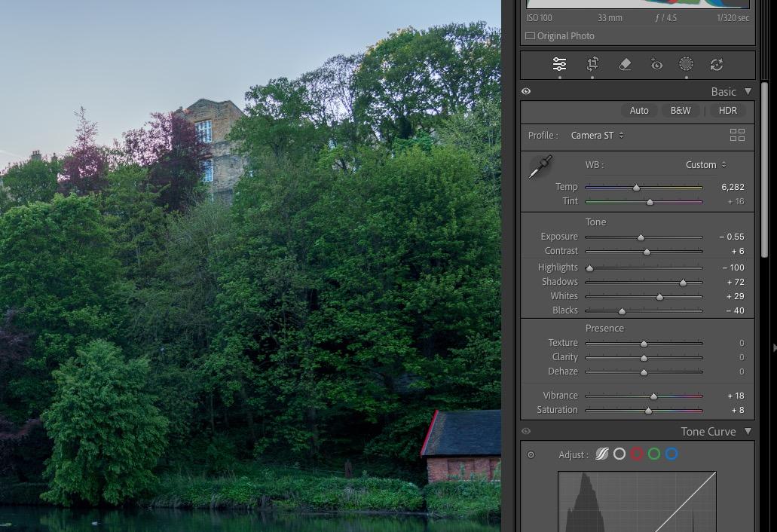Screen dimensions: 777x532
Task: Click the Texture slider handle
Action: click(x=644, y=344)
